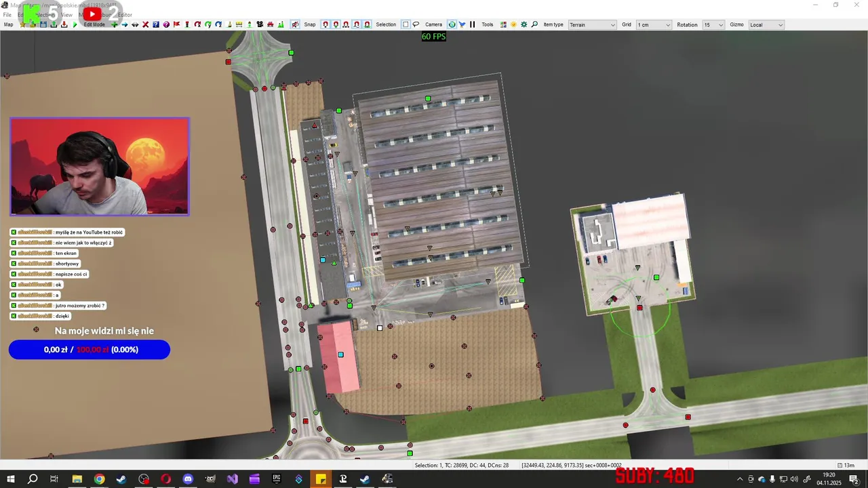Open Discord from the taskbar
868x488 pixels.
(188, 479)
